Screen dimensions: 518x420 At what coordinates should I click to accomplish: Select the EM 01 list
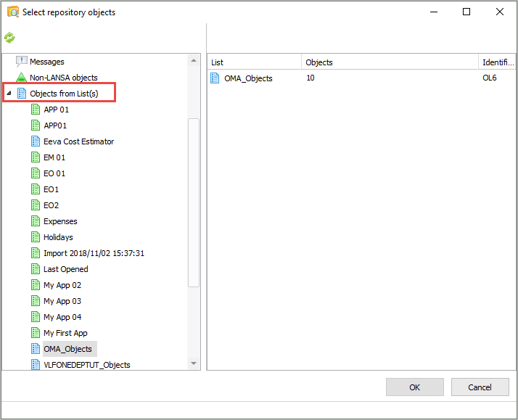54,157
